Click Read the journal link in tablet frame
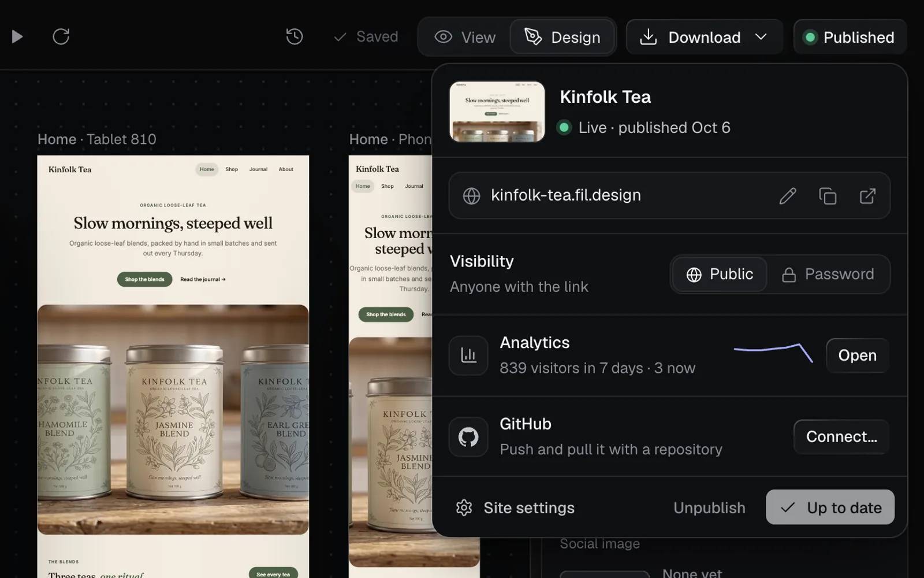 click(203, 279)
